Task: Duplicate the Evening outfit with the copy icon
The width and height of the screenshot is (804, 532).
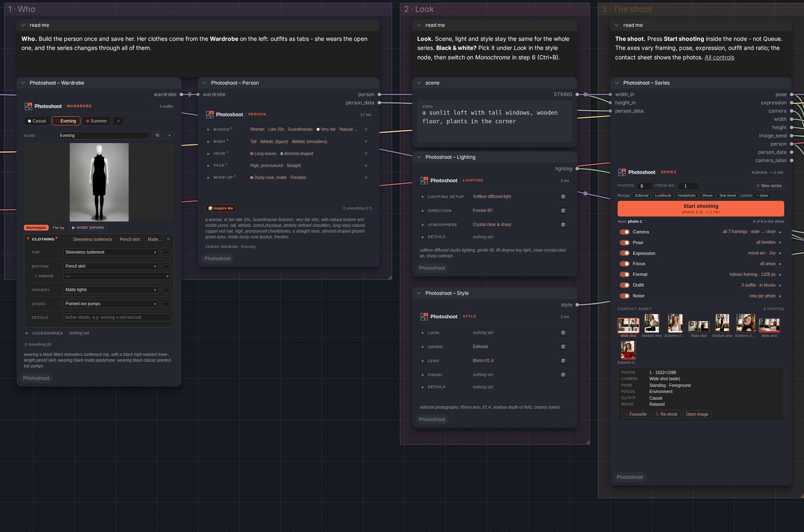Action: tap(157, 135)
